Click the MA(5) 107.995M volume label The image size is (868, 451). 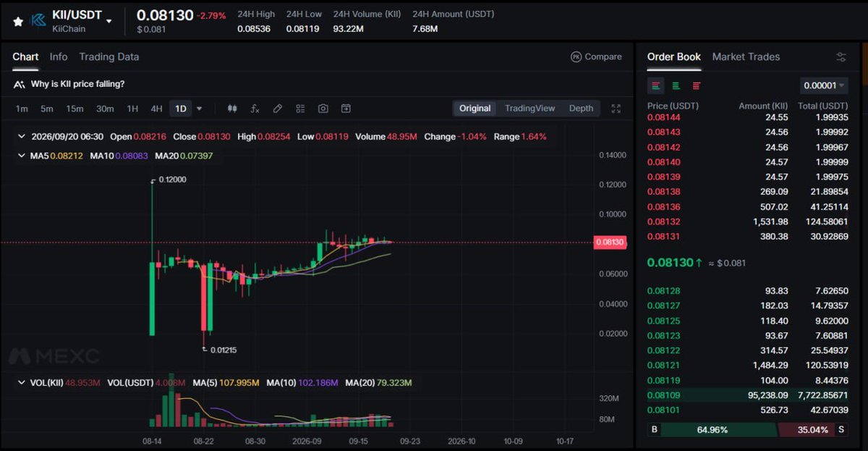[x=225, y=382]
